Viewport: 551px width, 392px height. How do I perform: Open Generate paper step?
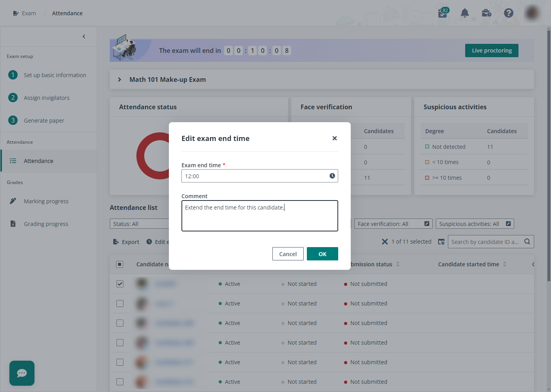[x=49, y=120]
